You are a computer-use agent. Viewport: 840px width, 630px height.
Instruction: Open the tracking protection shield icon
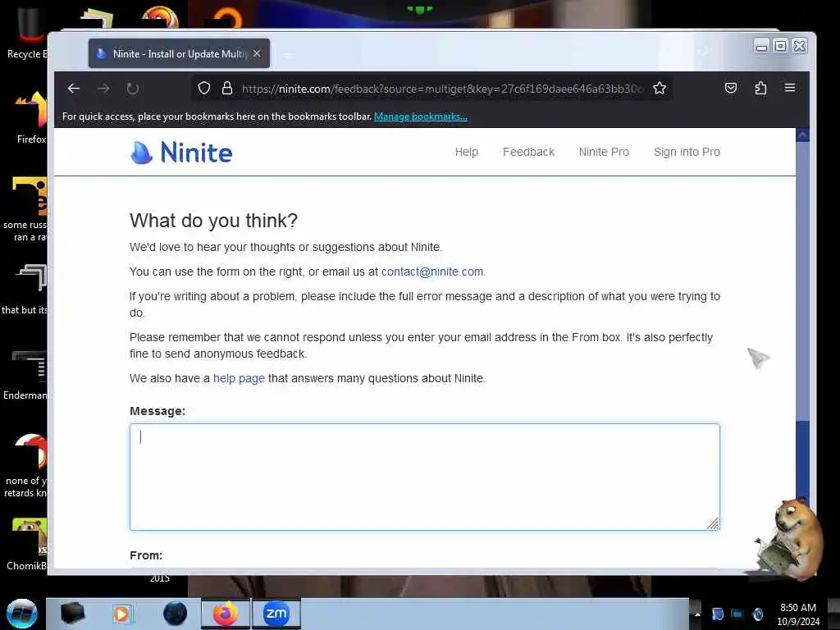tap(204, 88)
